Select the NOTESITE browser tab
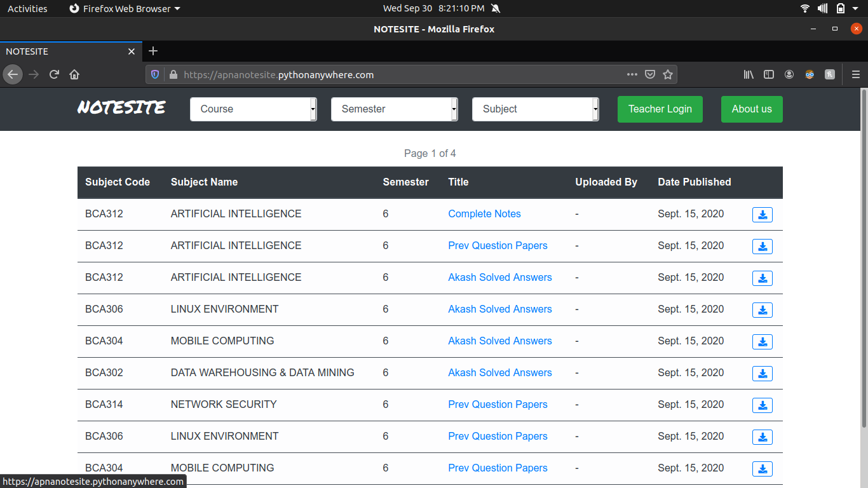The height and width of the screenshot is (488, 868). [x=71, y=51]
